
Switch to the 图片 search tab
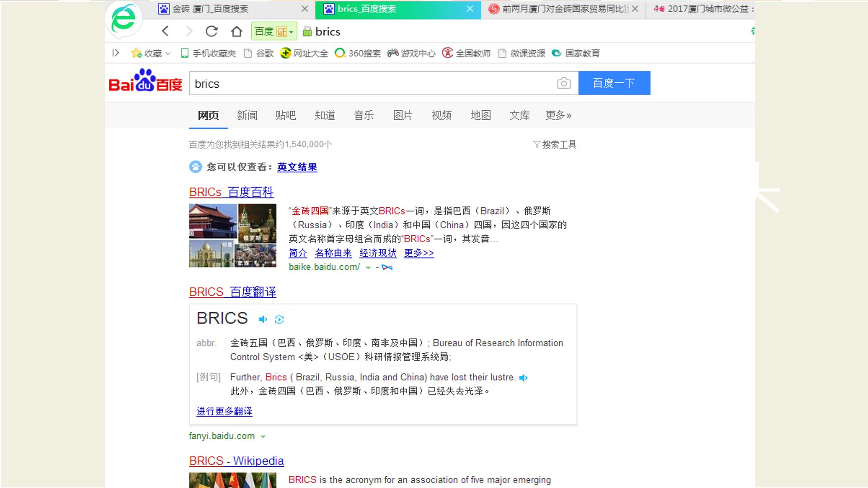coord(402,115)
